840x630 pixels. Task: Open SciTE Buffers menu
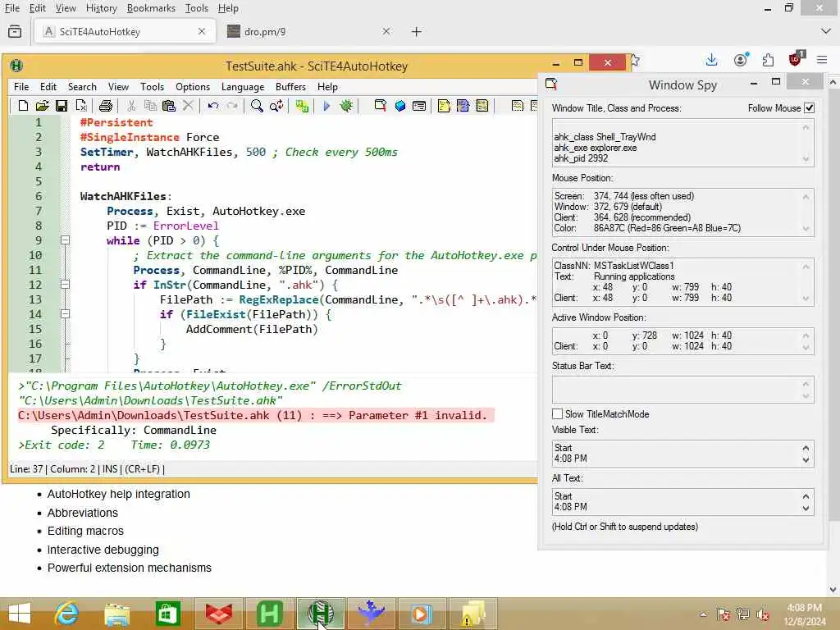pos(290,87)
